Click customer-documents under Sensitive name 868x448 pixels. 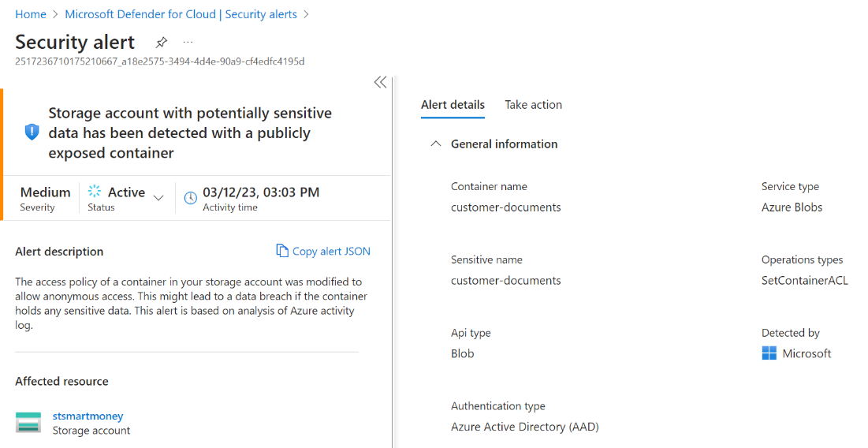[506, 280]
